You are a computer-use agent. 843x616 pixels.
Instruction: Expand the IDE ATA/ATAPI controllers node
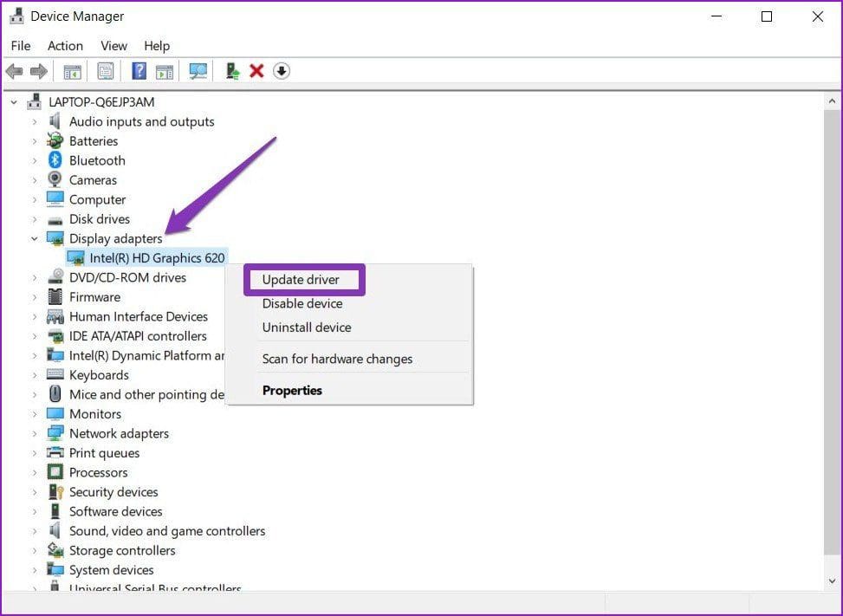(x=35, y=336)
